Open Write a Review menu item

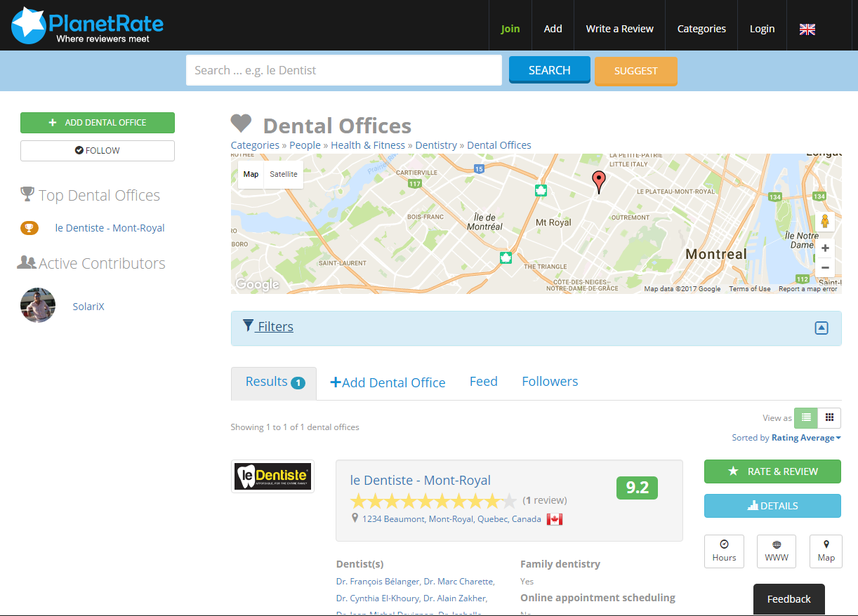[620, 29]
